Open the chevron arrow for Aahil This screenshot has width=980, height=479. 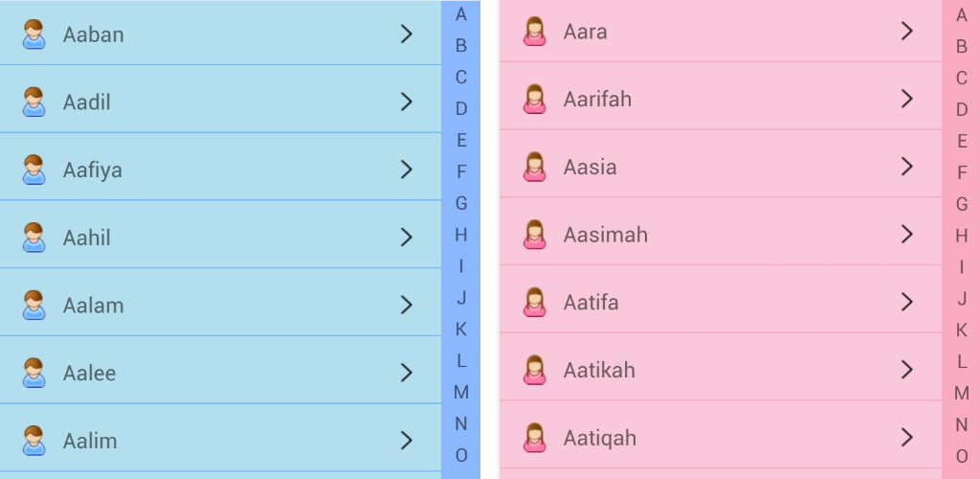[x=406, y=237]
